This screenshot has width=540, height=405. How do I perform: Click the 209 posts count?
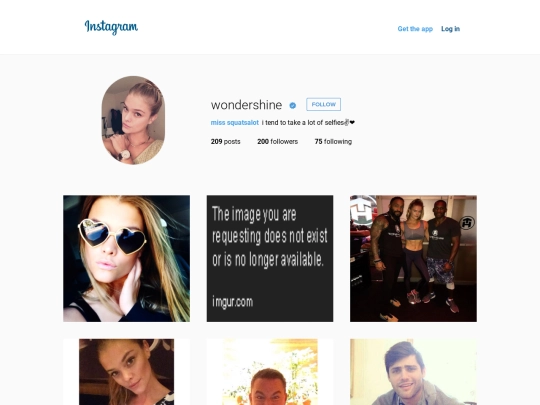[x=226, y=142]
